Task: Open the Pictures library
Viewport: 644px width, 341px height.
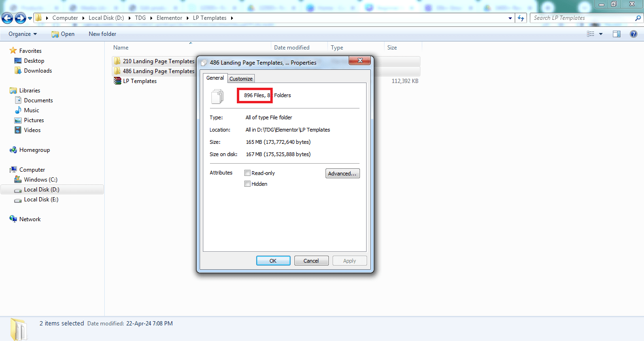Action: [x=34, y=120]
